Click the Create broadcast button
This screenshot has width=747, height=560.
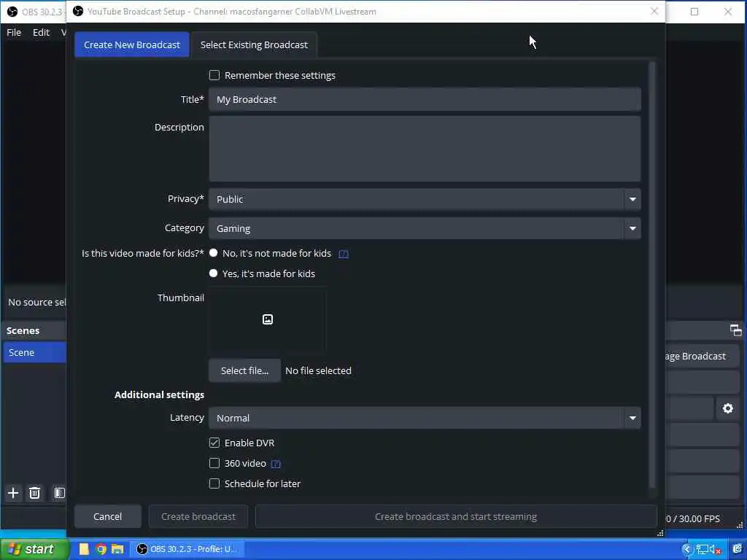(198, 517)
